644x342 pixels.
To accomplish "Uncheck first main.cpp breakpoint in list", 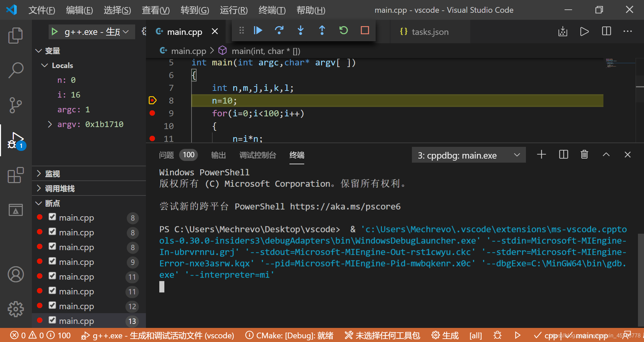I will [x=52, y=217].
